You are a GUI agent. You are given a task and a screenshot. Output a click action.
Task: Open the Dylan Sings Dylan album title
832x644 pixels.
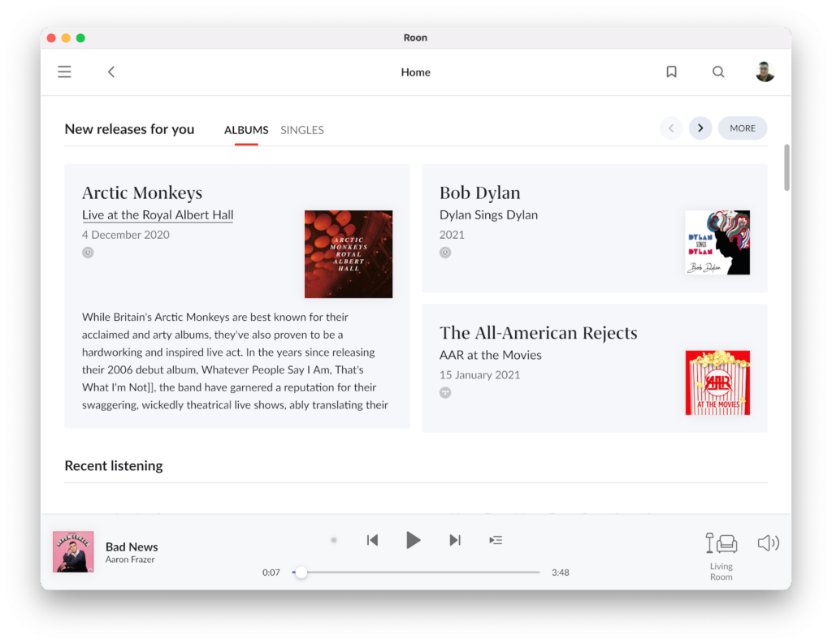pos(488,215)
